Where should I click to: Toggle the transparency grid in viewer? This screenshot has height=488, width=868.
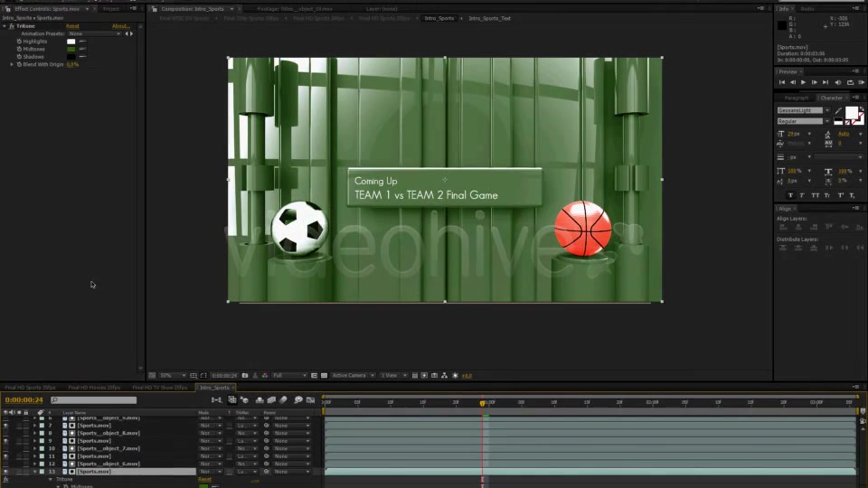[x=324, y=376]
